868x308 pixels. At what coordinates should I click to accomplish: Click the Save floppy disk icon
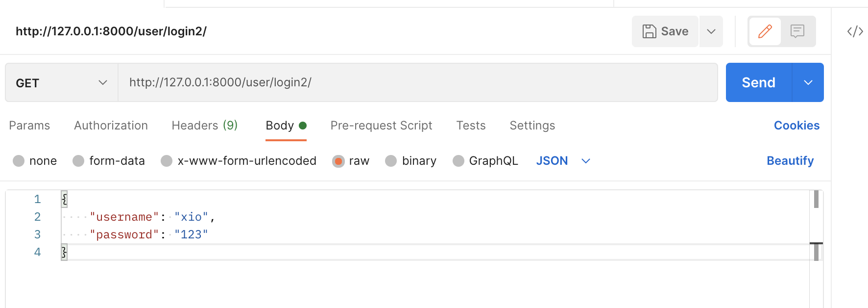[x=650, y=31]
